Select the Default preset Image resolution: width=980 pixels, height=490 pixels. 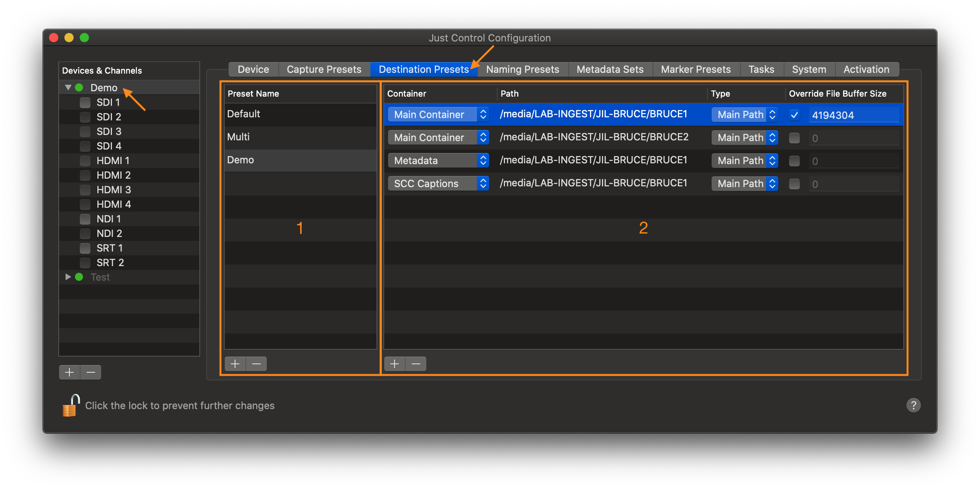click(x=300, y=114)
